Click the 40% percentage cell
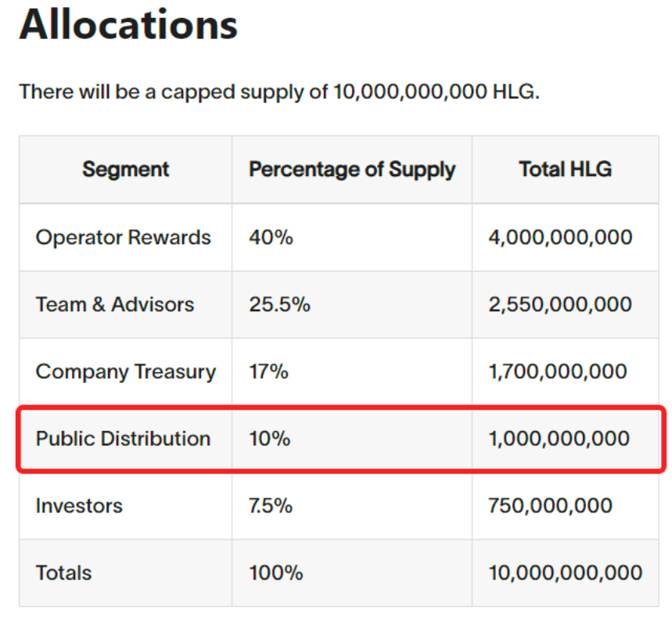The height and width of the screenshot is (618, 672). (271, 237)
